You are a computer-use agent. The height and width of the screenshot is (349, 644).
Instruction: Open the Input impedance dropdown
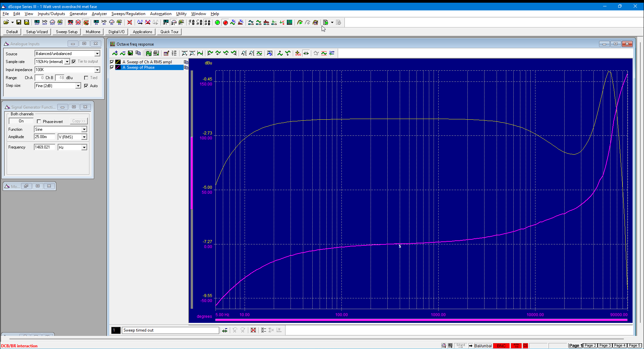[x=97, y=70]
